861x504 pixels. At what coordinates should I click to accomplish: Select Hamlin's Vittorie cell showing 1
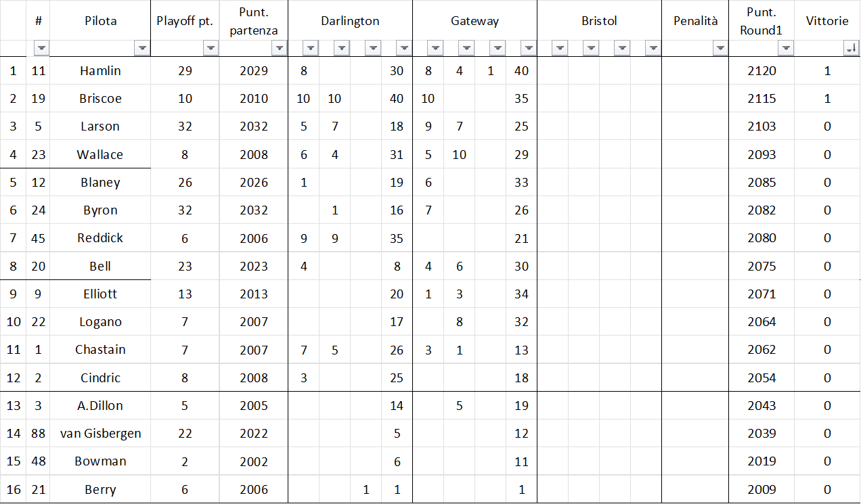click(x=827, y=70)
